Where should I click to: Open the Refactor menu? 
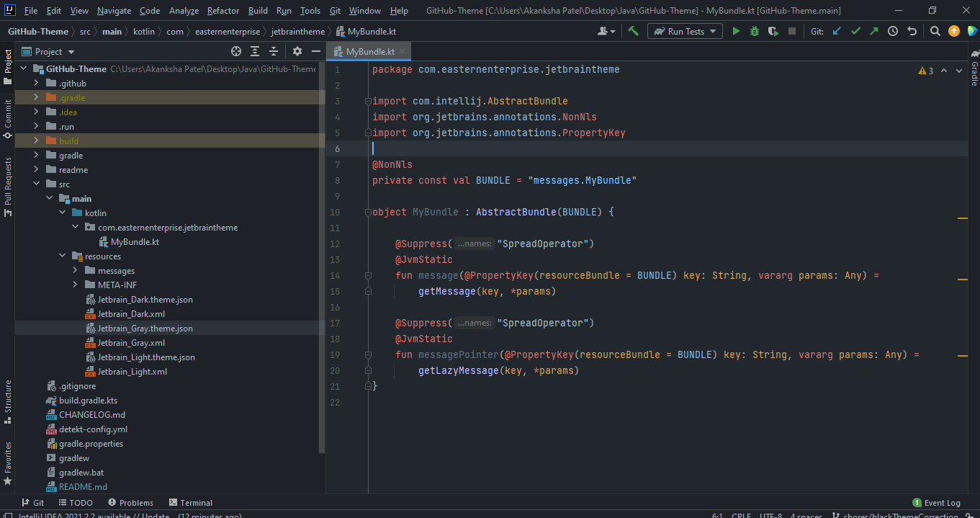pyautogui.click(x=223, y=11)
